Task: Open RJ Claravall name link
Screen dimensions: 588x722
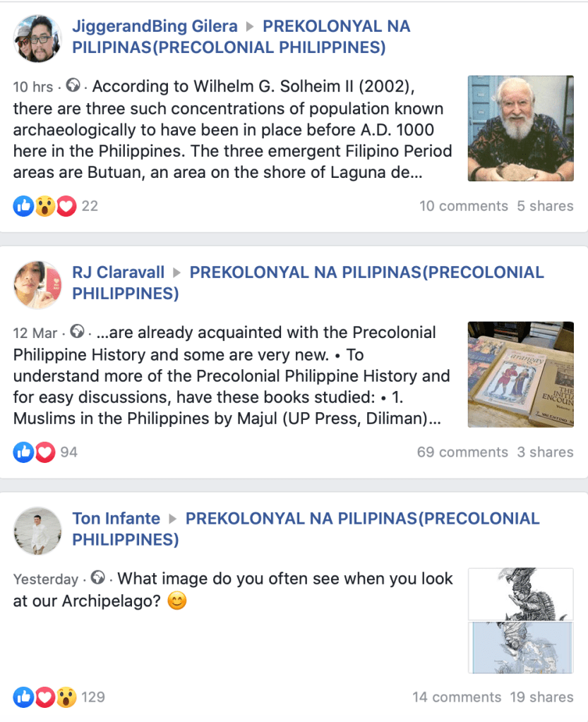Action: [119, 272]
